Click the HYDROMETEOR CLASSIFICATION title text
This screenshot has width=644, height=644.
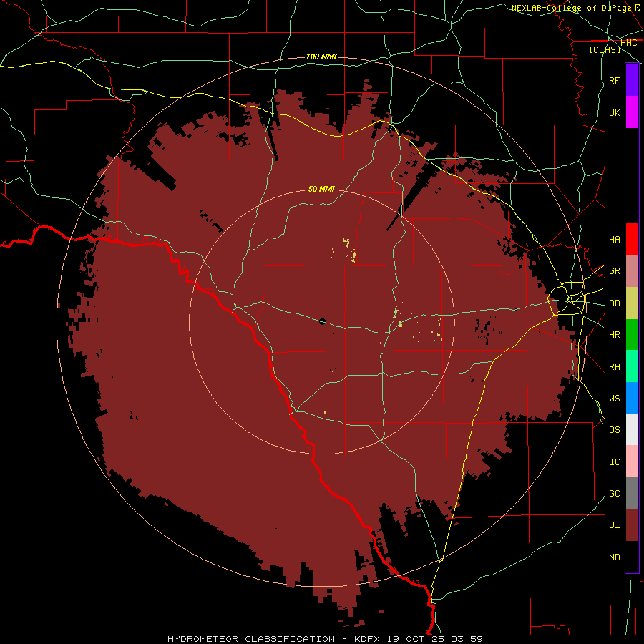pos(251,639)
